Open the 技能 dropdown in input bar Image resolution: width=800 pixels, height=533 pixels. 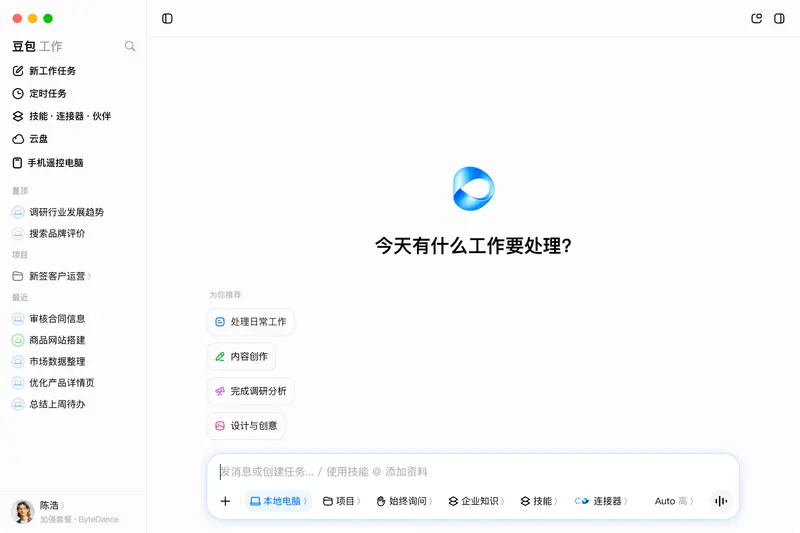(x=539, y=501)
